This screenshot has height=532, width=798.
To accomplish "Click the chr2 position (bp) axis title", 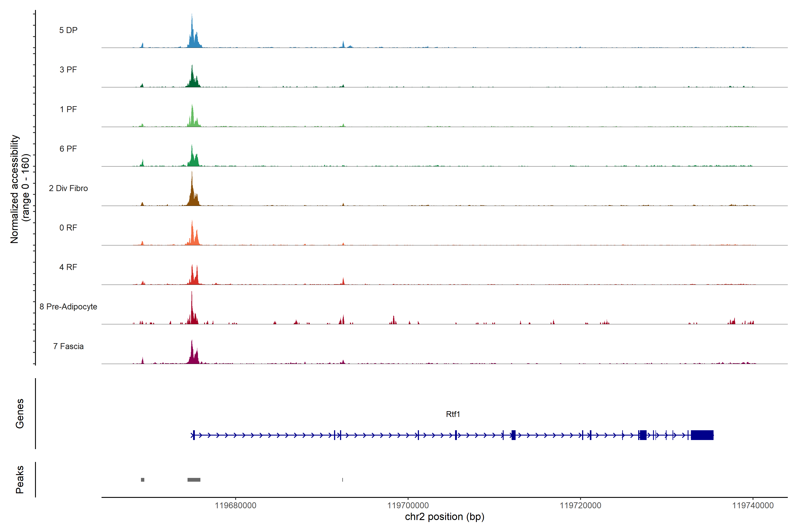I will (444, 517).
